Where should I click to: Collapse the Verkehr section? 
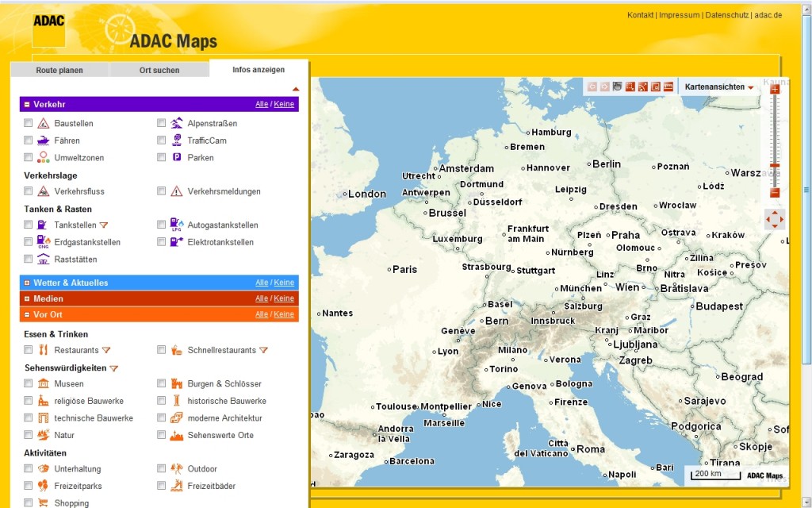[27, 104]
